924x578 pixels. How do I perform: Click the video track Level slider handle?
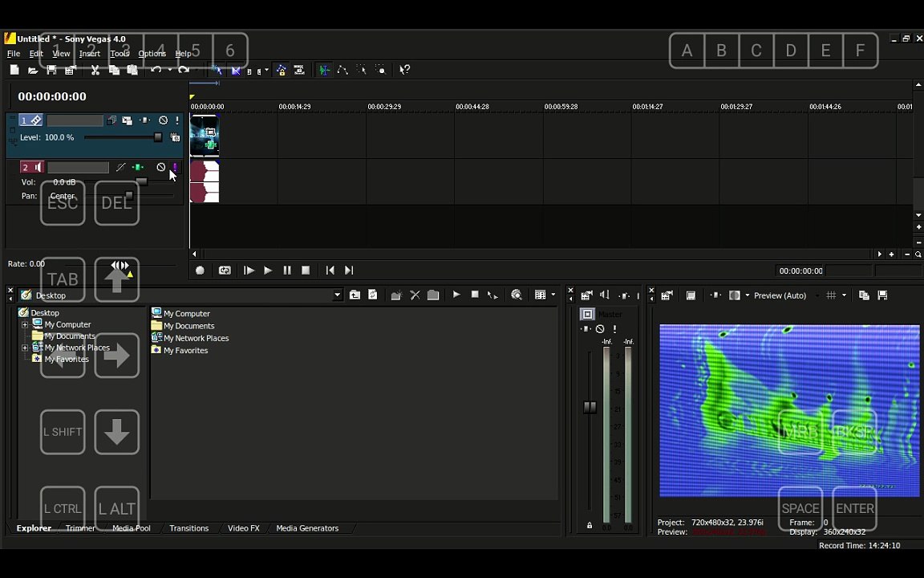157,137
